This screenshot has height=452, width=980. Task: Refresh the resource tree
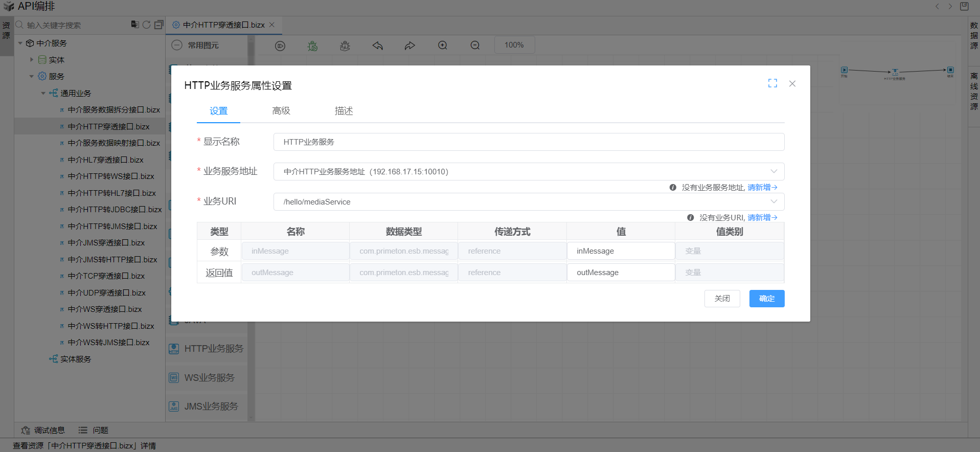pos(147,25)
